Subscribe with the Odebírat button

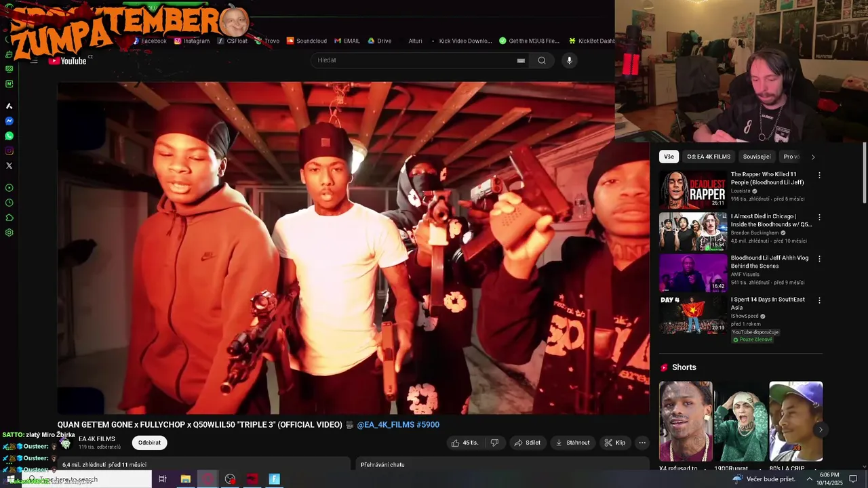point(149,443)
